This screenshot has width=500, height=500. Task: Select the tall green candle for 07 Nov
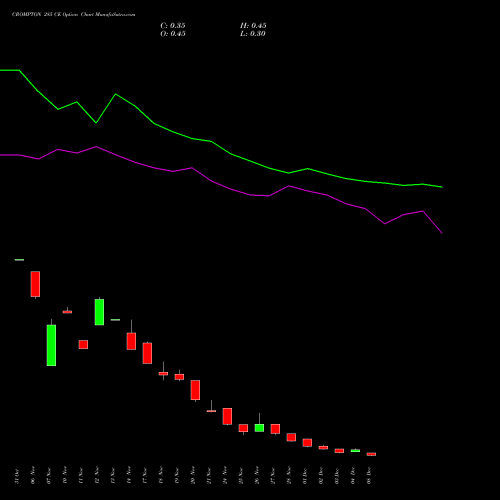tap(51, 345)
